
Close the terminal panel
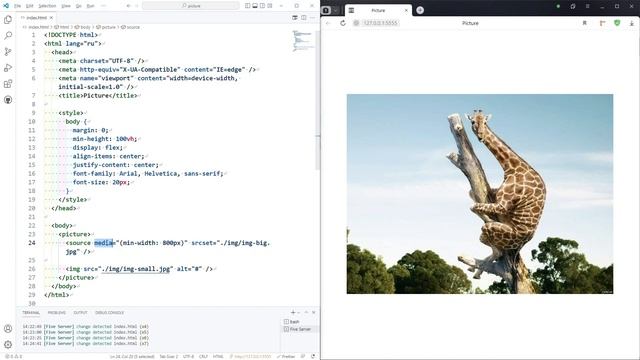pos(313,312)
